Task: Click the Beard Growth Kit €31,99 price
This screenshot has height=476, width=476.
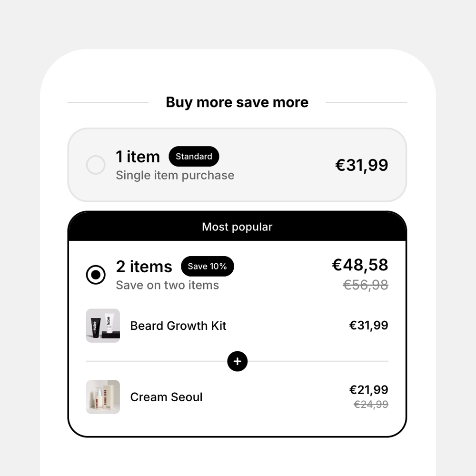Action: (369, 326)
